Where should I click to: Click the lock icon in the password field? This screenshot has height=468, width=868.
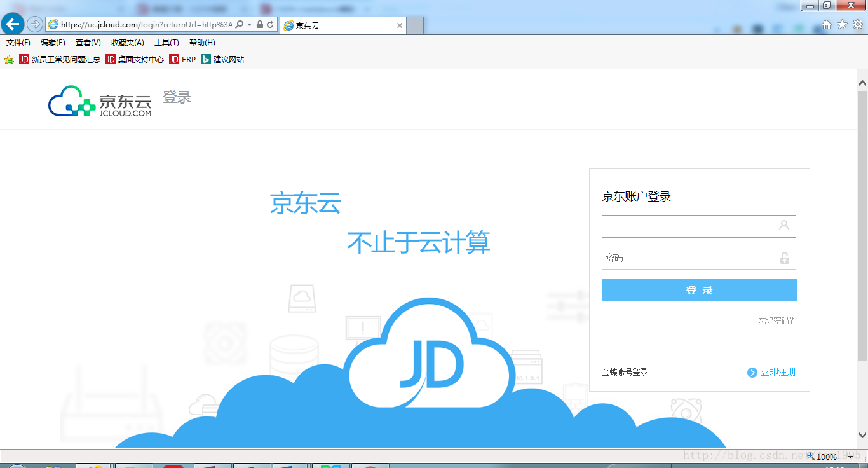coord(785,258)
